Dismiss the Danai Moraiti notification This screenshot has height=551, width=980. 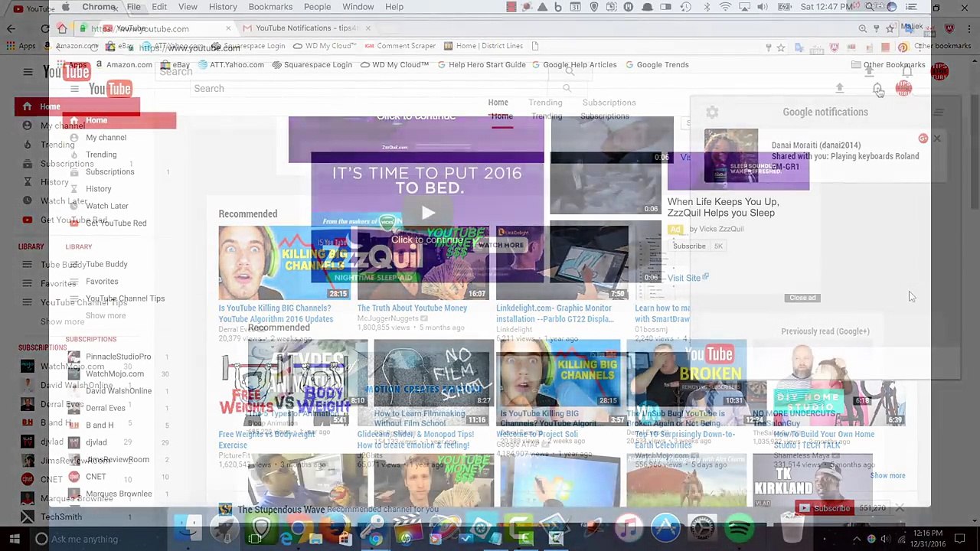click(937, 139)
